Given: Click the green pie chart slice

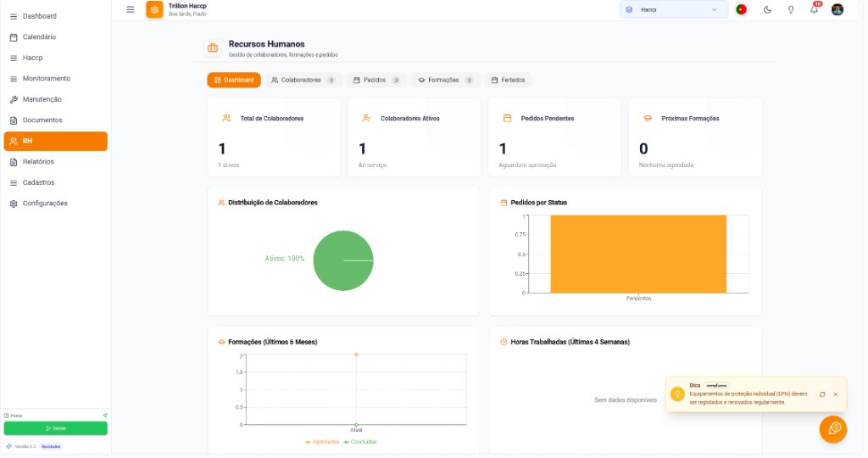Looking at the screenshot, I should (343, 260).
